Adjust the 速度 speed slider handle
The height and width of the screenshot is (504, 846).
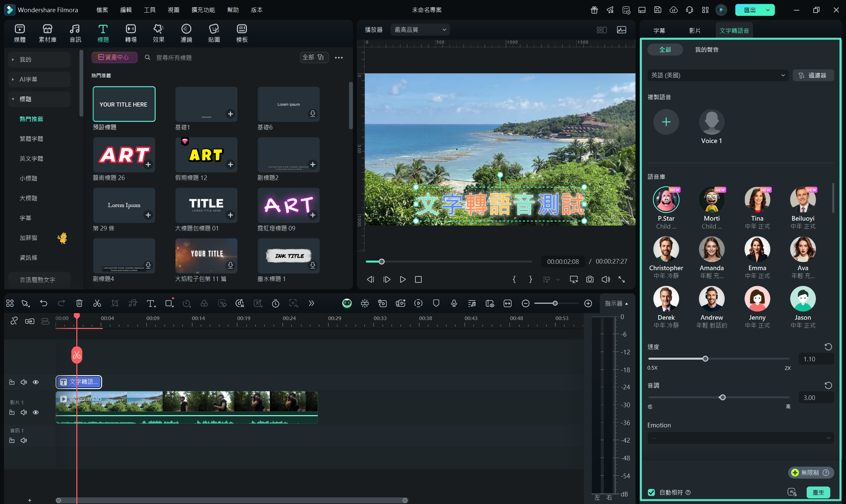point(705,359)
